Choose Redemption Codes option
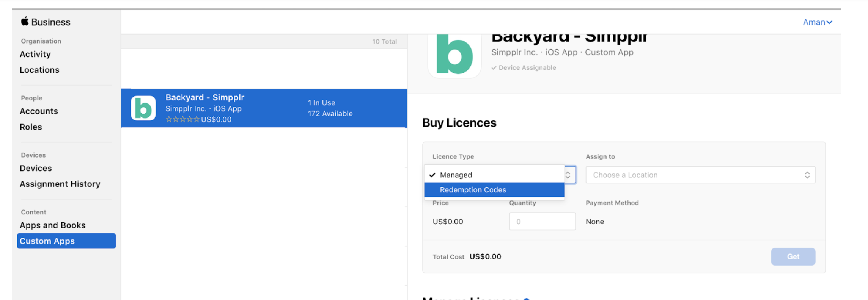The image size is (868, 300). point(494,190)
